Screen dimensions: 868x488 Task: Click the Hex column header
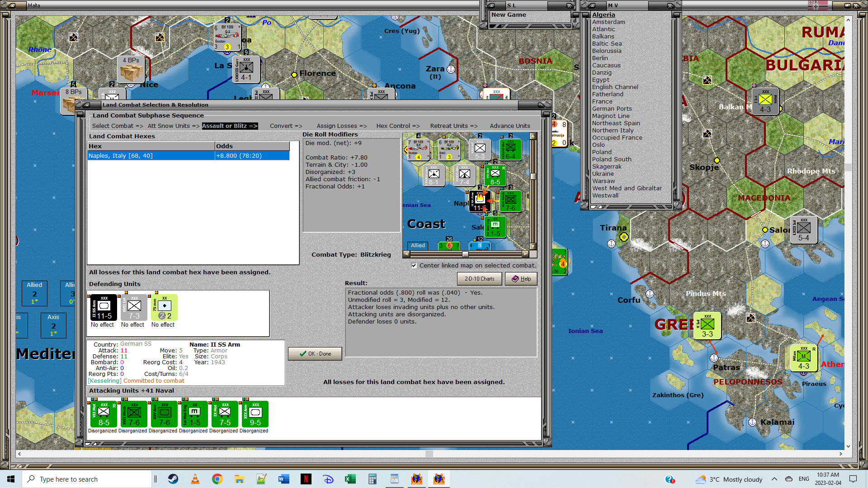point(151,146)
